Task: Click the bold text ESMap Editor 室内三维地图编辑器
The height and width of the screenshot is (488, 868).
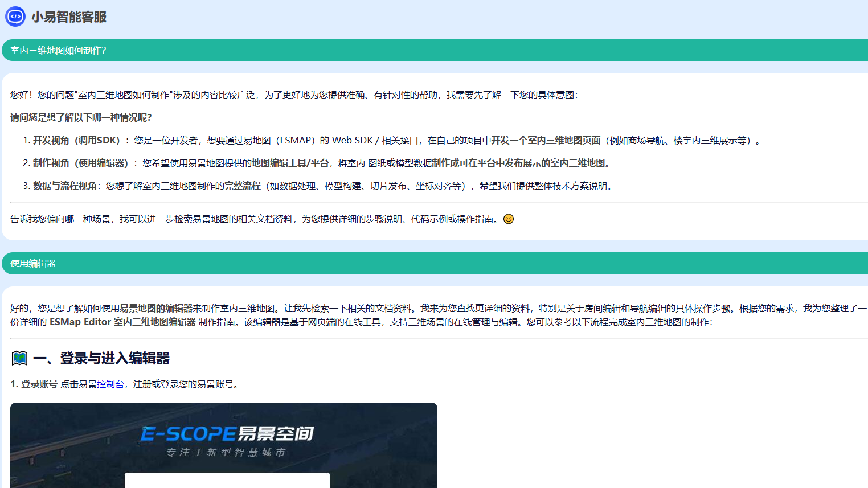Action: click(123, 322)
